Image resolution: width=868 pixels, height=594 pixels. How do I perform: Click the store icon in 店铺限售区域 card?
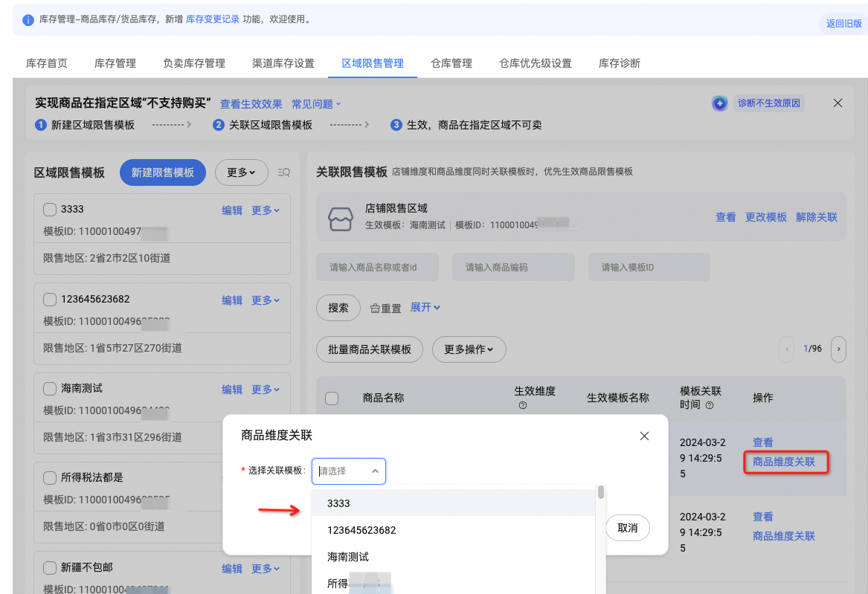click(341, 219)
